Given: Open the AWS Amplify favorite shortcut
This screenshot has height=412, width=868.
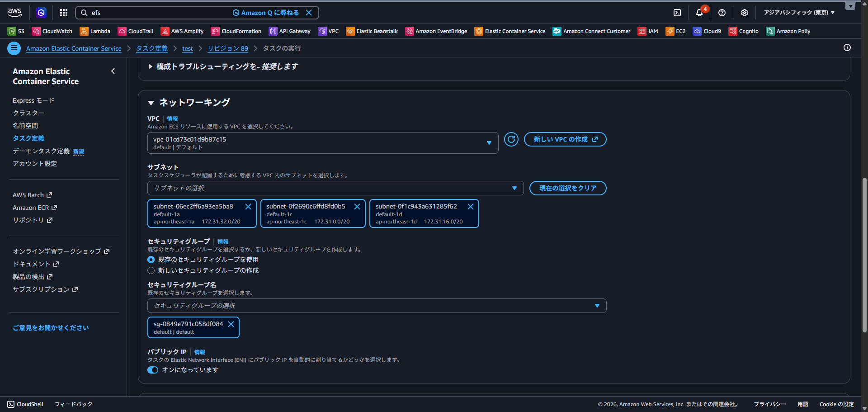Looking at the screenshot, I should (182, 31).
